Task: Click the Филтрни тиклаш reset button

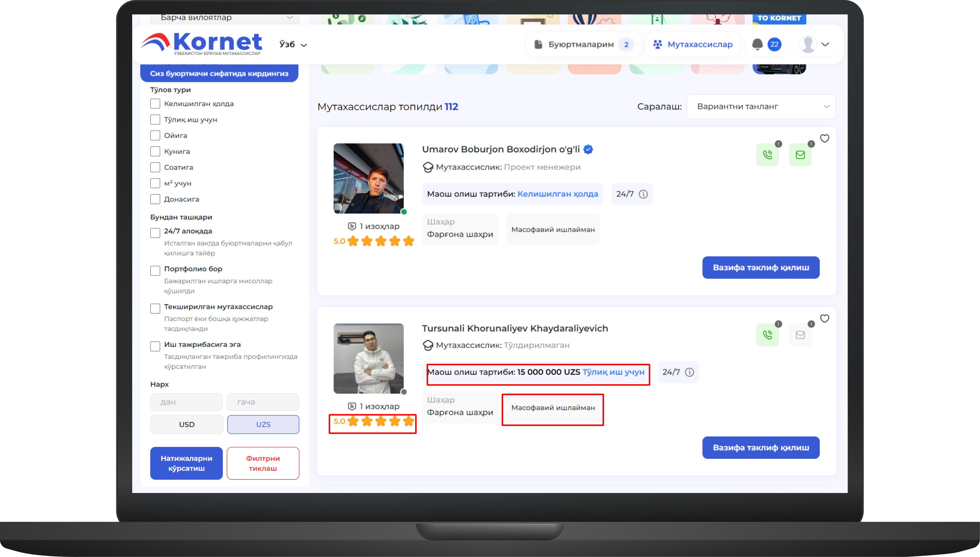Action: (x=263, y=463)
